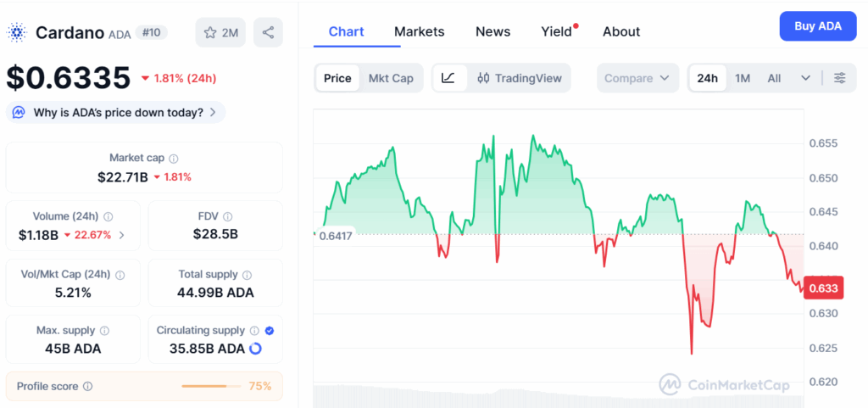Click the verified circulating supply badge

pyautogui.click(x=269, y=331)
